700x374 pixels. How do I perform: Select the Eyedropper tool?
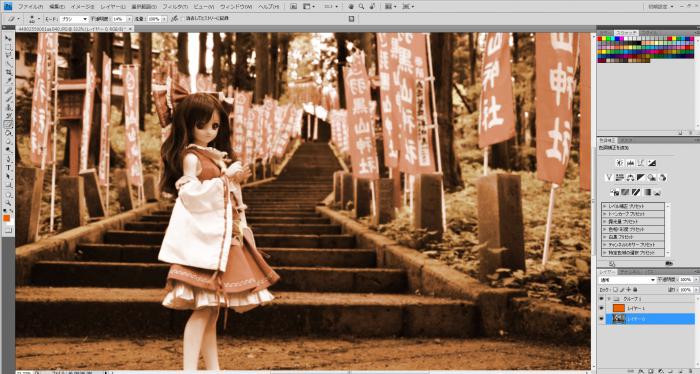click(8, 81)
